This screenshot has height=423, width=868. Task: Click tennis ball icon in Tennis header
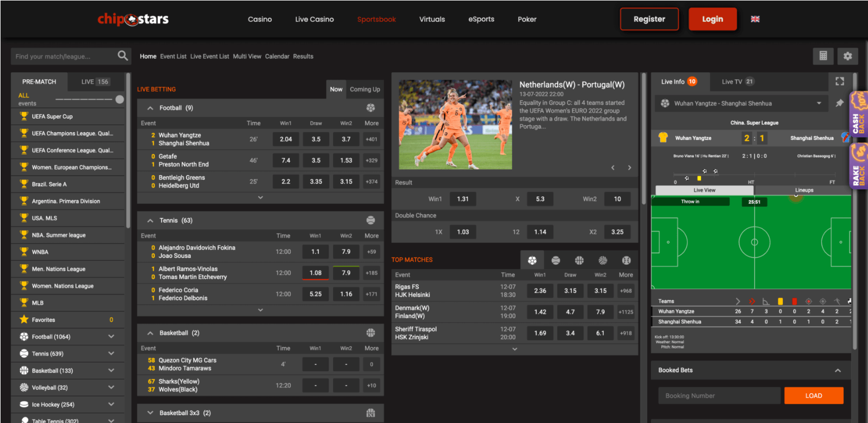(x=371, y=220)
